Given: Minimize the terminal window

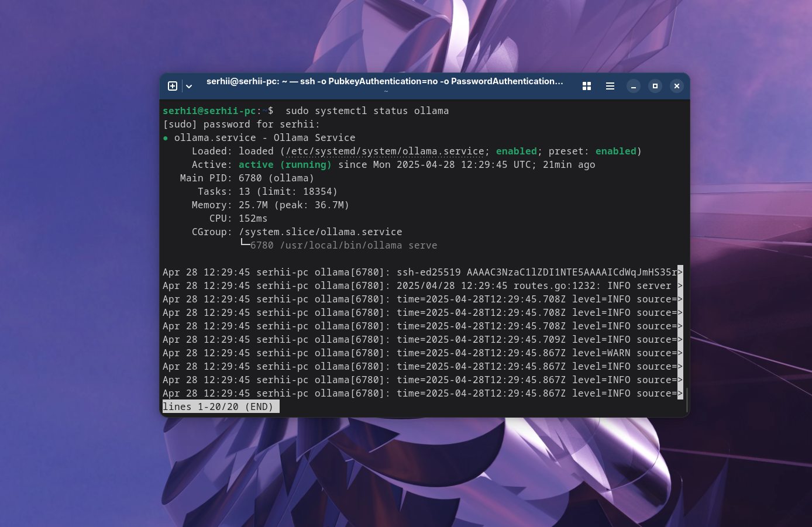Looking at the screenshot, I should click(633, 86).
